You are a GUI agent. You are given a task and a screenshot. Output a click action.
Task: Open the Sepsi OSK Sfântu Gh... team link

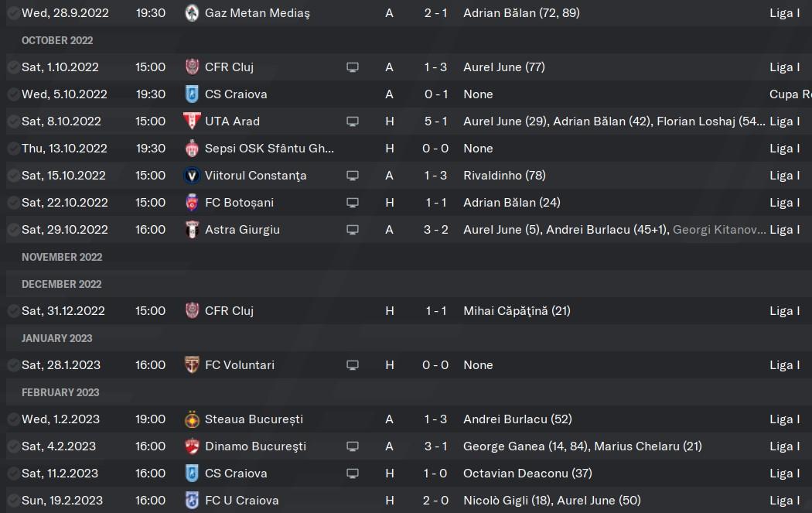269,149
